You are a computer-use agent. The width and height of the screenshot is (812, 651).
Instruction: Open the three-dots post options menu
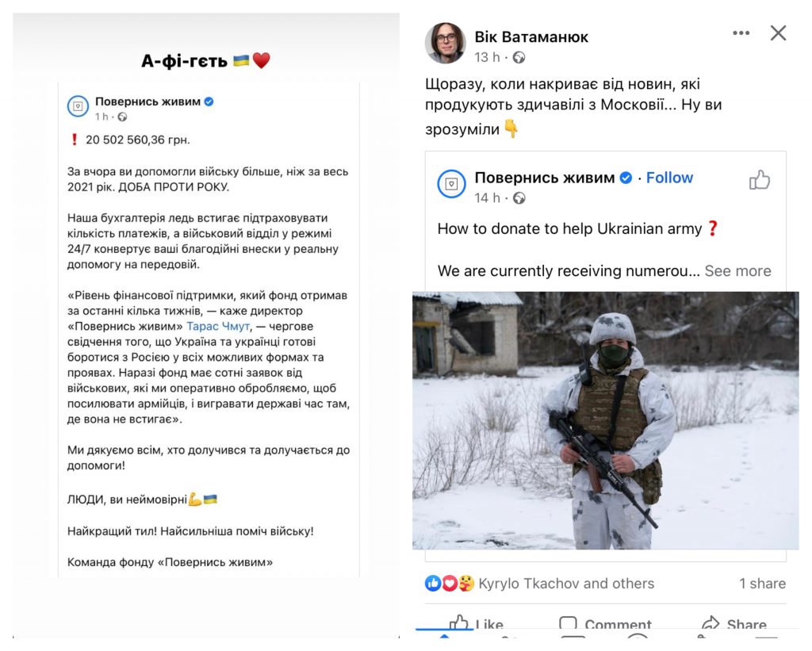point(741,33)
